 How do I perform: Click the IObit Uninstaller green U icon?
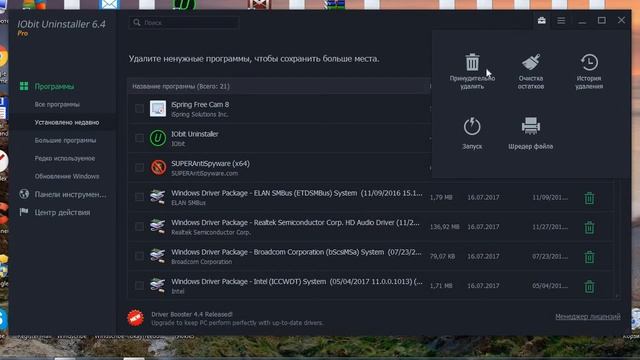coord(158,138)
